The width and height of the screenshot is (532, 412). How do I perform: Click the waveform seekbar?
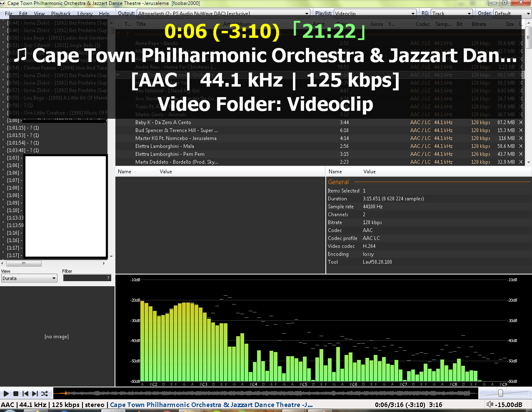click(x=265, y=393)
